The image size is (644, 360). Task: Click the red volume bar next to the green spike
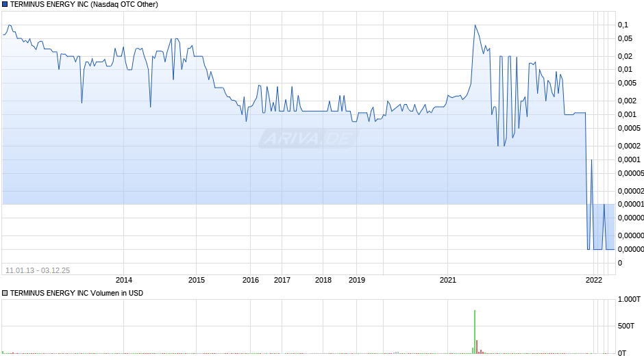[x=477, y=347]
